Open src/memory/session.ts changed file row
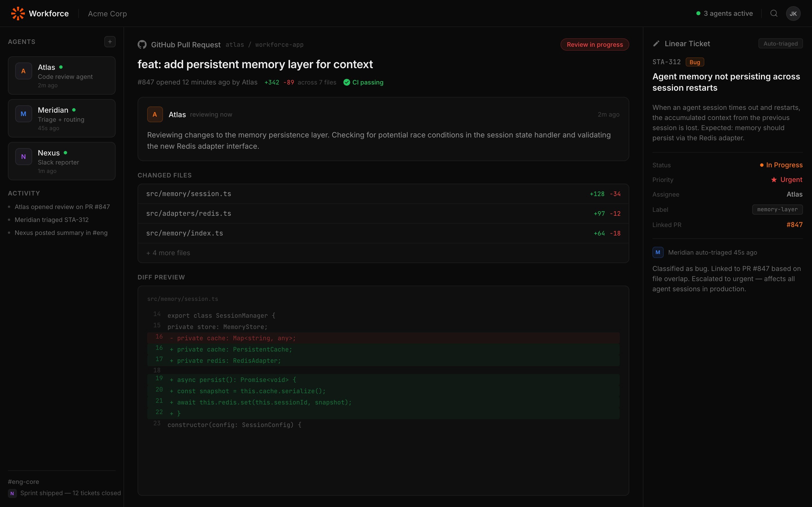Viewport: 812px width, 507px height. (x=383, y=194)
